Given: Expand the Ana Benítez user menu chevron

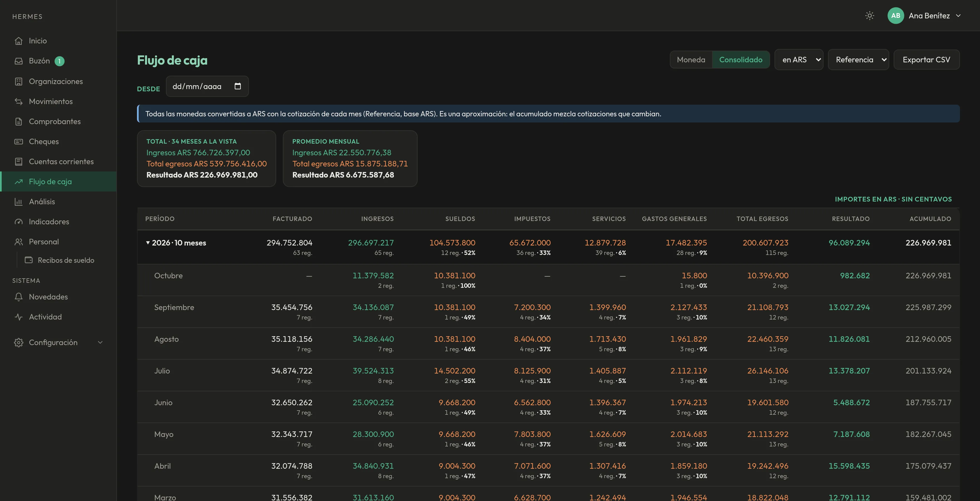Looking at the screenshot, I should coord(958,16).
